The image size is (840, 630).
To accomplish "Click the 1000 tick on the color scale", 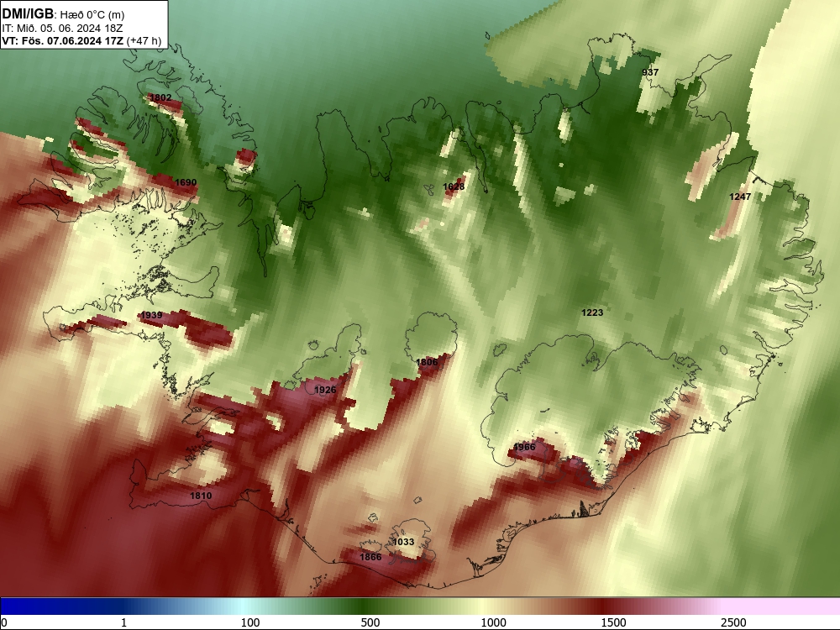I will coord(493,622).
